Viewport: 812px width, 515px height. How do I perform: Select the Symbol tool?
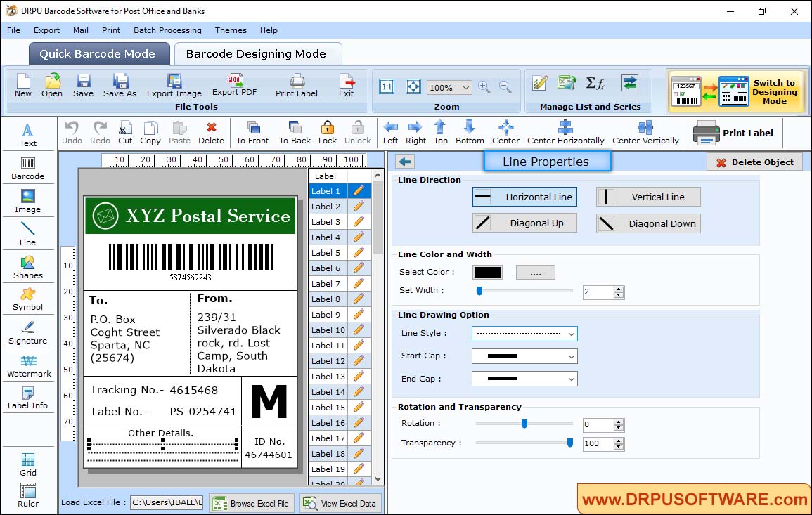[28, 300]
